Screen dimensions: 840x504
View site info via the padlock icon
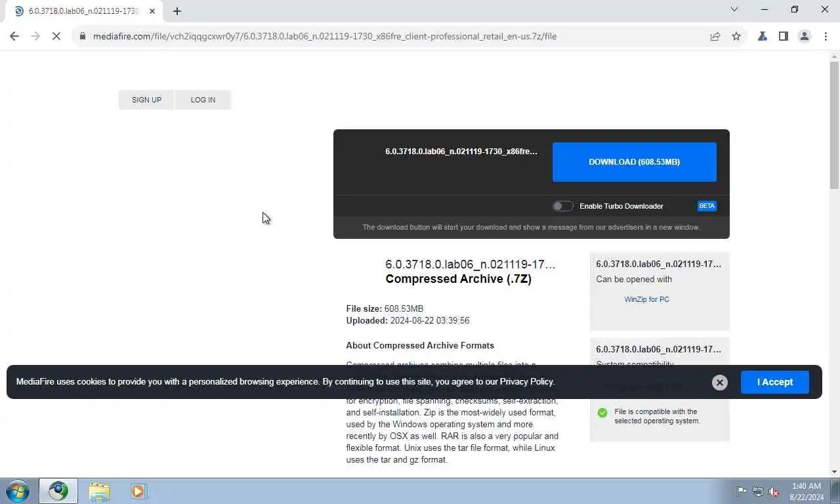(83, 36)
